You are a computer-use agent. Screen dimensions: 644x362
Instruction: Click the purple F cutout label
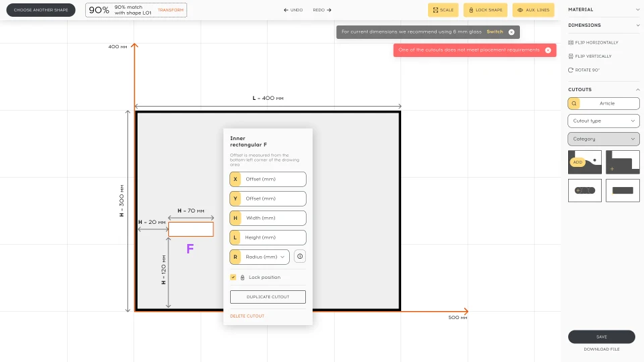pyautogui.click(x=190, y=249)
